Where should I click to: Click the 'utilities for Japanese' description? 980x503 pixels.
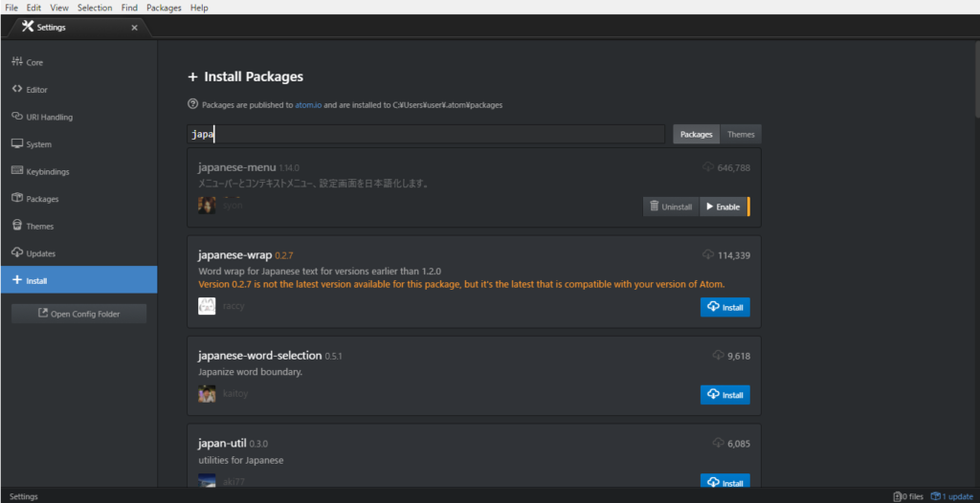(x=240, y=460)
